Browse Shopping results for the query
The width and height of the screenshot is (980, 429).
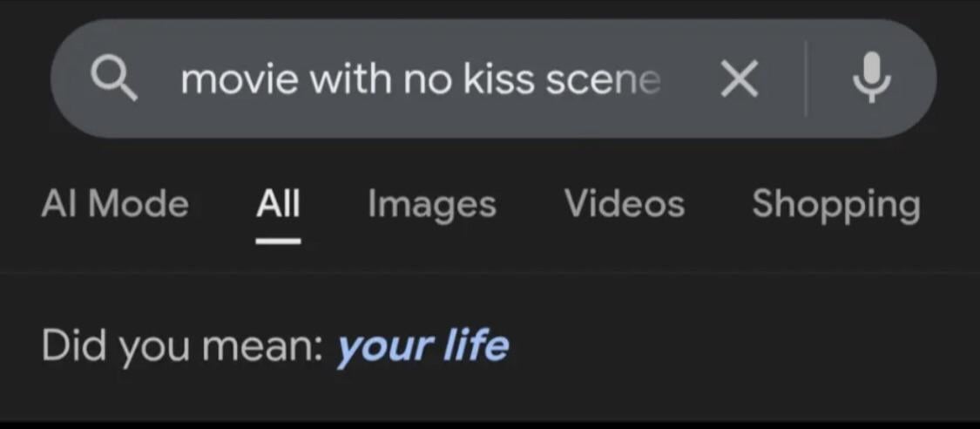(x=835, y=204)
